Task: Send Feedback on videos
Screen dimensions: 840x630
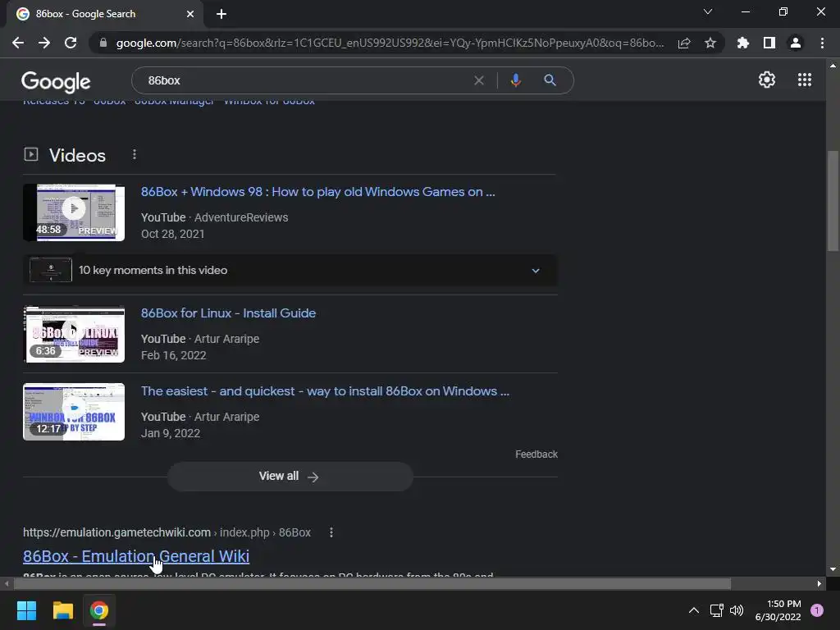Action: tap(536, 454)
